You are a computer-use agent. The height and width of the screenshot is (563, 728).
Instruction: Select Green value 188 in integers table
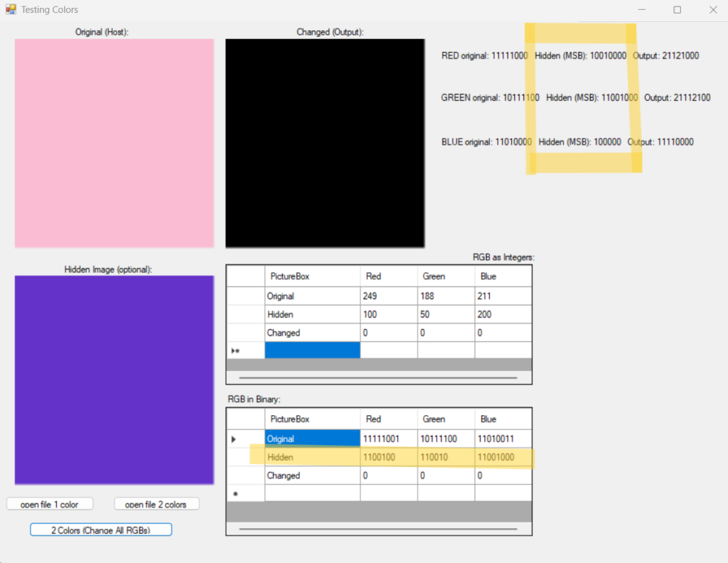pos(446,296)
